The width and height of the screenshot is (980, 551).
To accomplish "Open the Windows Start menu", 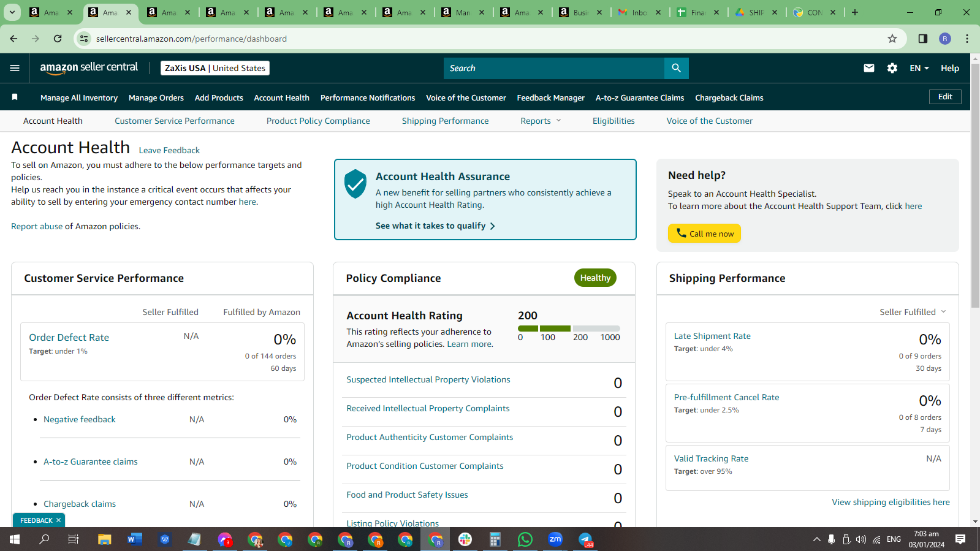I will 15,539.
